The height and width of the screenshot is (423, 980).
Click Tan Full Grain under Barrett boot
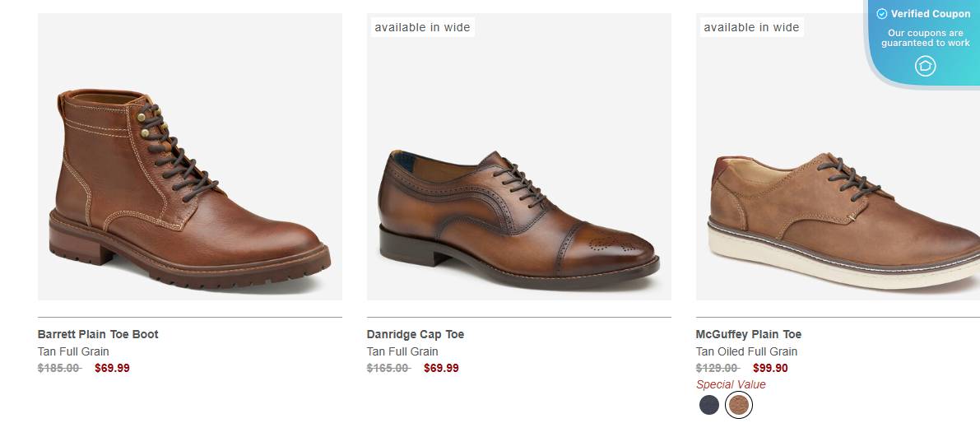coord(73,351)
